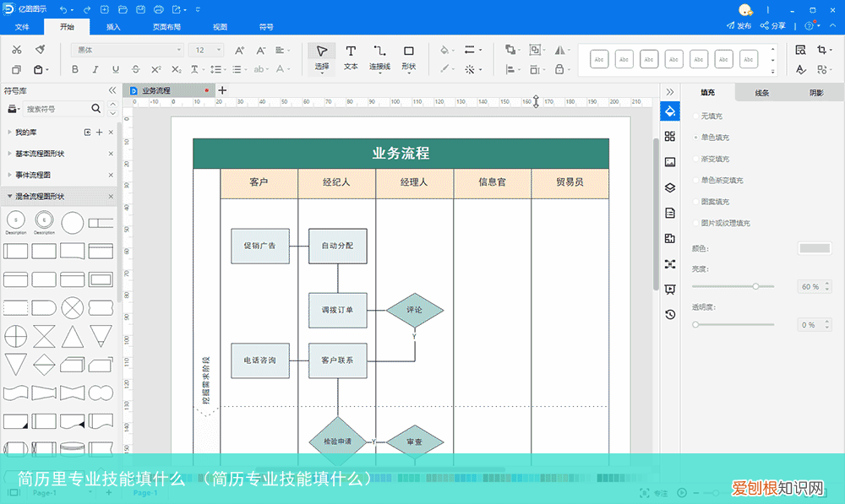Apply Strikethrough text formatting
This screenshot has width=845, height=504.
tap(136, 69)
